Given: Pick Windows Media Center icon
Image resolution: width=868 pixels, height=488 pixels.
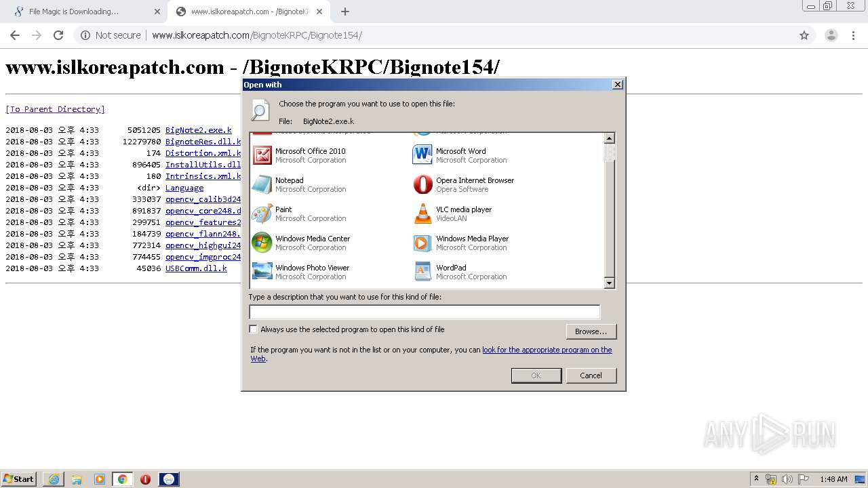Looking at the screenshot, I should [262, 243].
